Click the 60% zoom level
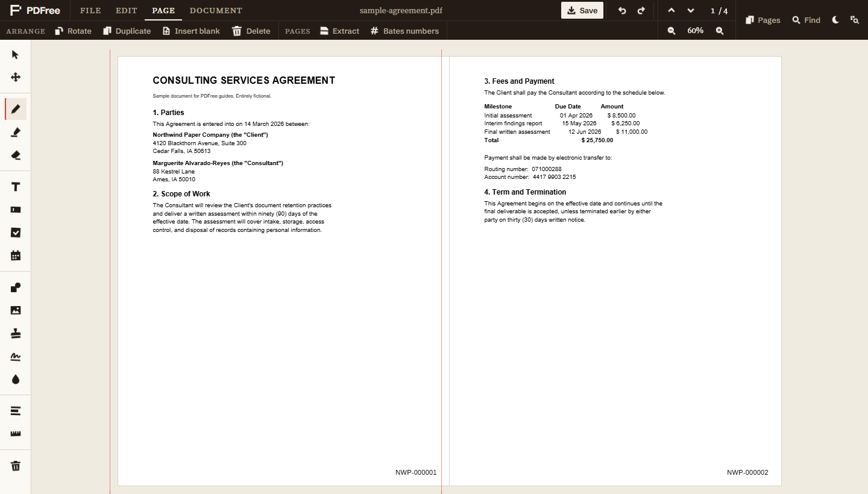This screenshot has width=868, height=494. (695, 31)
